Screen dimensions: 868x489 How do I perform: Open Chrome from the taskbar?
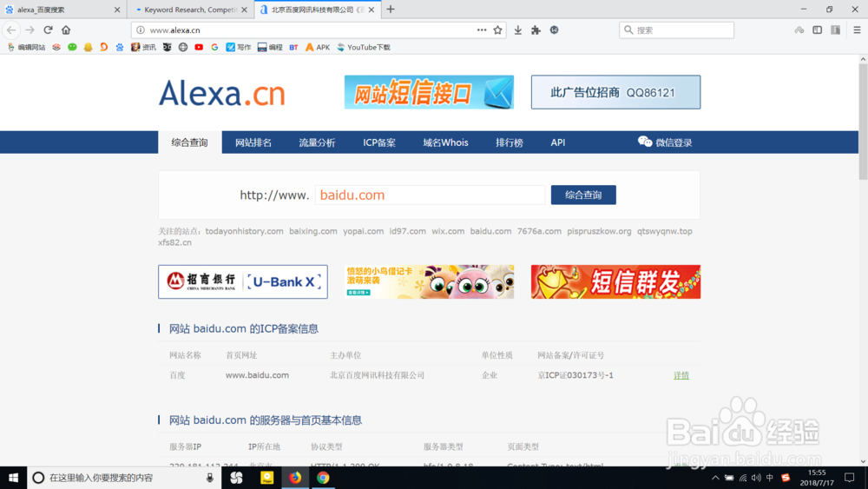point(323,478)
